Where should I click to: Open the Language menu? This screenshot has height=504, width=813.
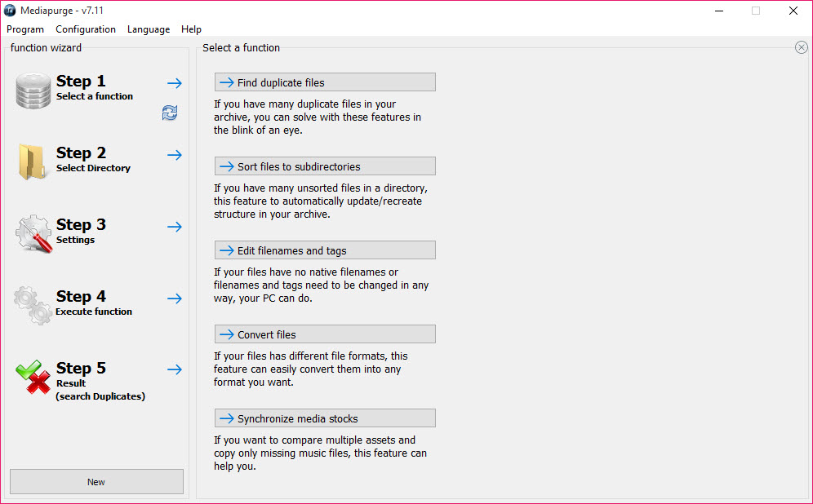(x=149, y=29)
